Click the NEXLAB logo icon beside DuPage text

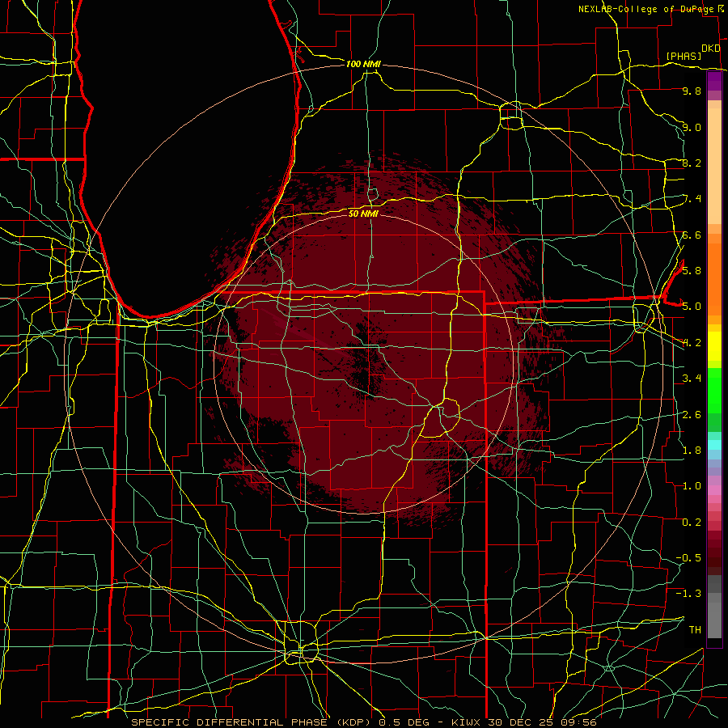(721, 8)
